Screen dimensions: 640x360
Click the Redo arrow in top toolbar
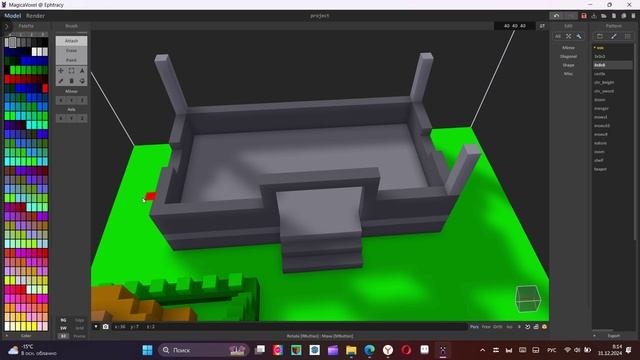[570, 16]
